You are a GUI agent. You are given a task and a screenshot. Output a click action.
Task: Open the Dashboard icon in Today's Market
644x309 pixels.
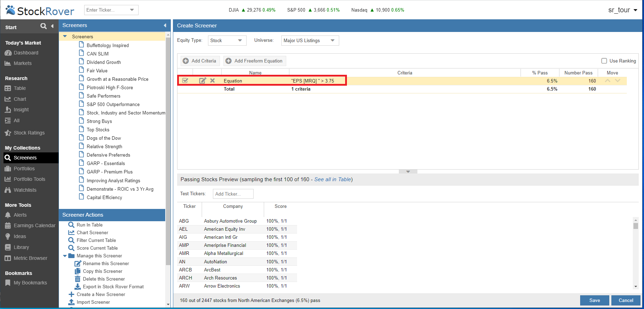pyautogui.click(x=8, y=53)
